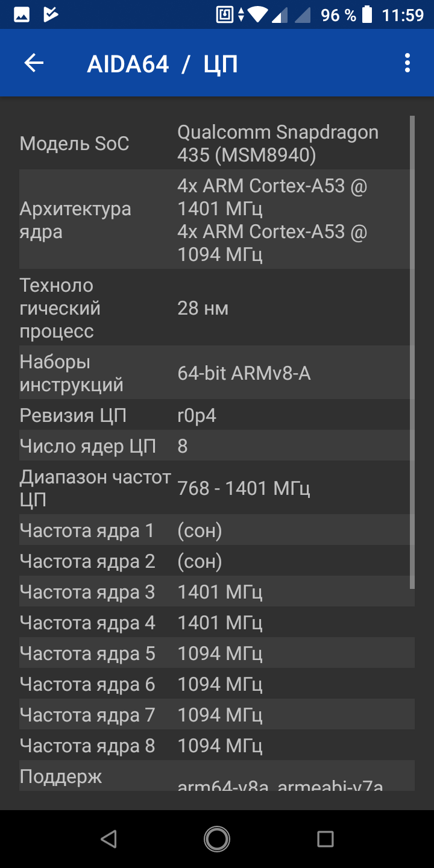The image size is (434, 868).
Task: Tap the checkmark notification icon
Action: tap(51, 15)
